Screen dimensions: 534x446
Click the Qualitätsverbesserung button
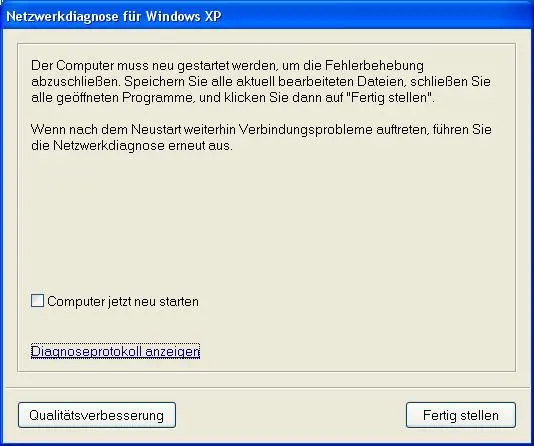(x=97, y=415)
